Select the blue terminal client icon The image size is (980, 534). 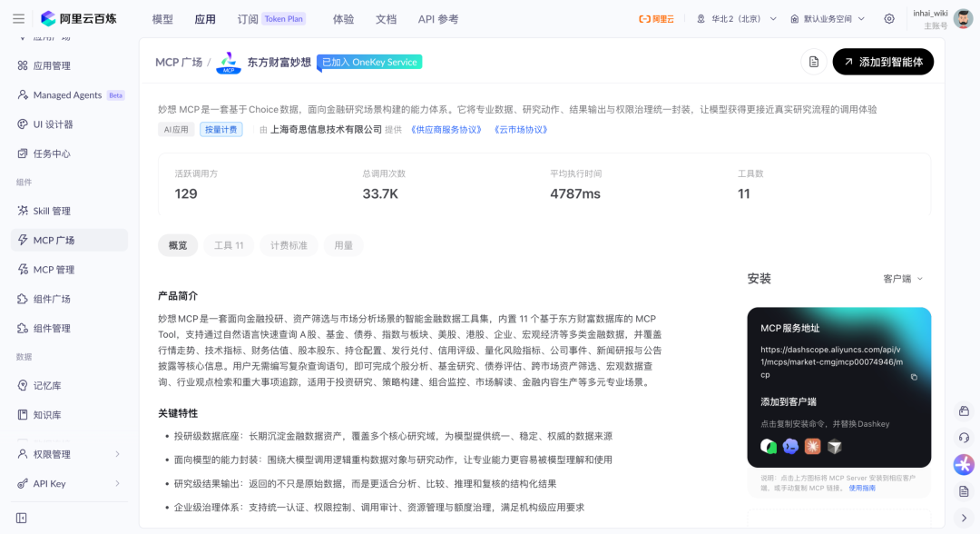point(790,447)
